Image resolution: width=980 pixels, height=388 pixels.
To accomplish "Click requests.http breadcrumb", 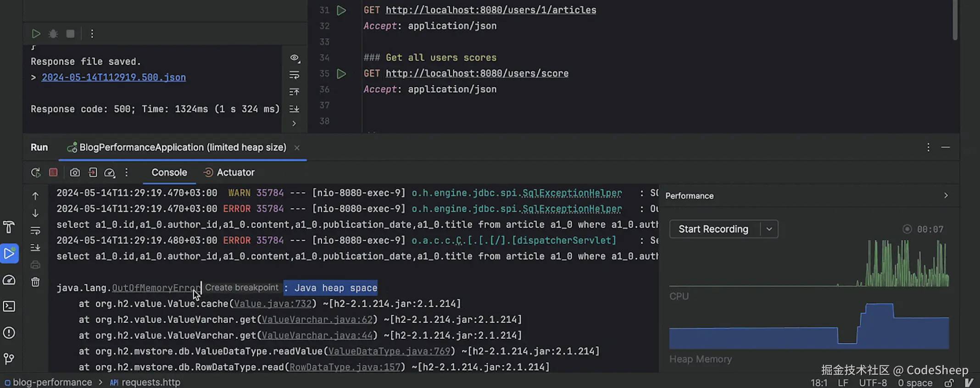I will point(145,382).
